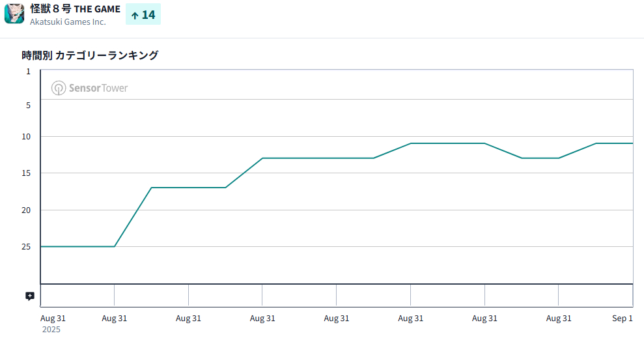Click the flat line segment at rank 17
644x342 pixels.
click(188, 188)
